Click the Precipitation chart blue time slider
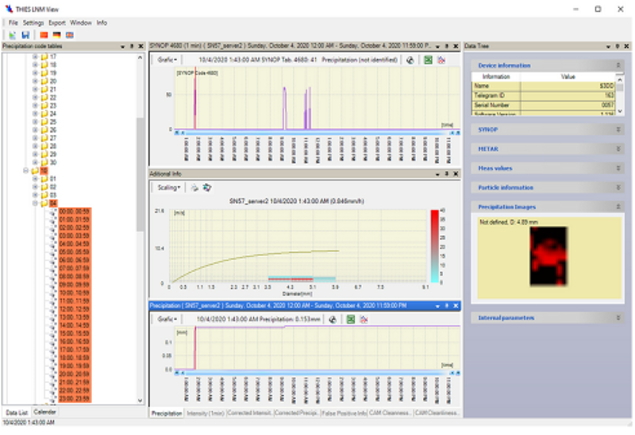 tap(317, 373)
